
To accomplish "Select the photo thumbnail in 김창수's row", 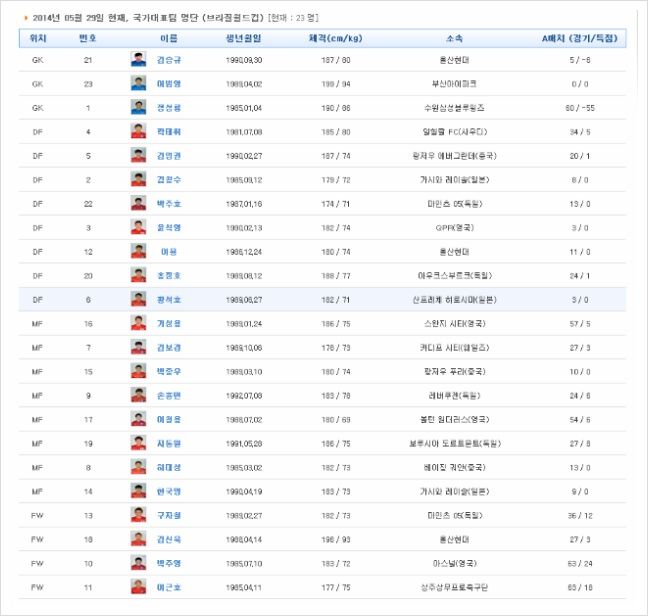I will pyautogui.click(x=138, y=179).
